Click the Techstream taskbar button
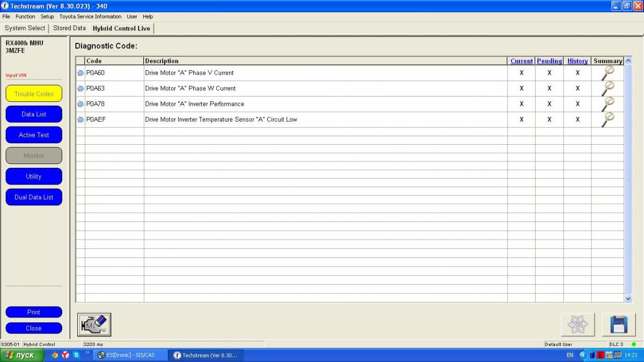Image resolution: width=644 pixels, height=362 pixels. pos(206,355)
